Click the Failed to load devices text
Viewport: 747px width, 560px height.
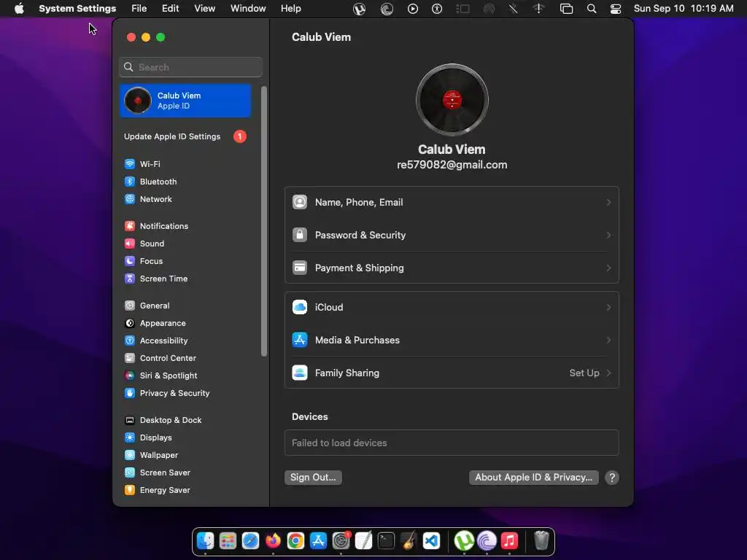(x=339, y=443)
